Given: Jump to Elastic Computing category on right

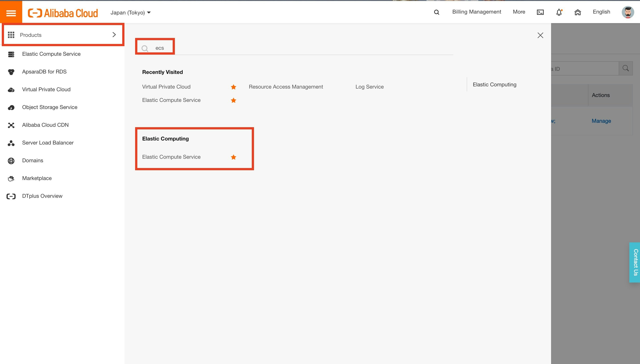Looking at the screenshot, I should pyautogui.click(x=494, y=85).
